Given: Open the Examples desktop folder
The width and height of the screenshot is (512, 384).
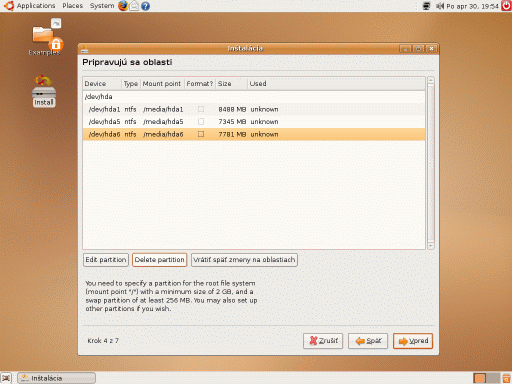Looking at the screenshot, I should pyautogui.click(x=45, y=37).
